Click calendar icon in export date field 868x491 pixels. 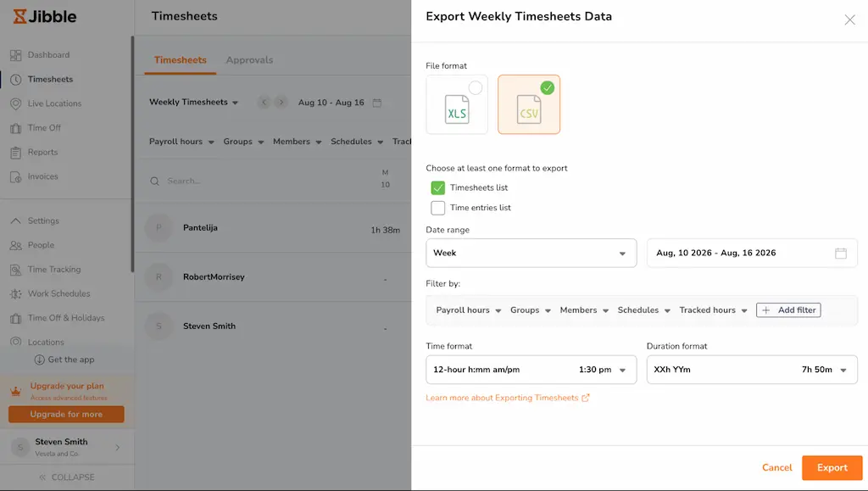pyautogui.click(x=840, y=253)
